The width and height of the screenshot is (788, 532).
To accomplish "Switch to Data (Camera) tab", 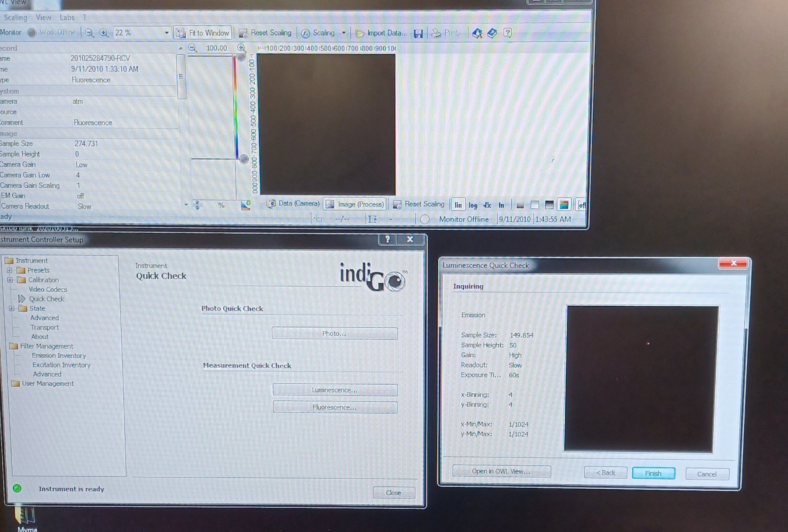I will tap(293, 203).
